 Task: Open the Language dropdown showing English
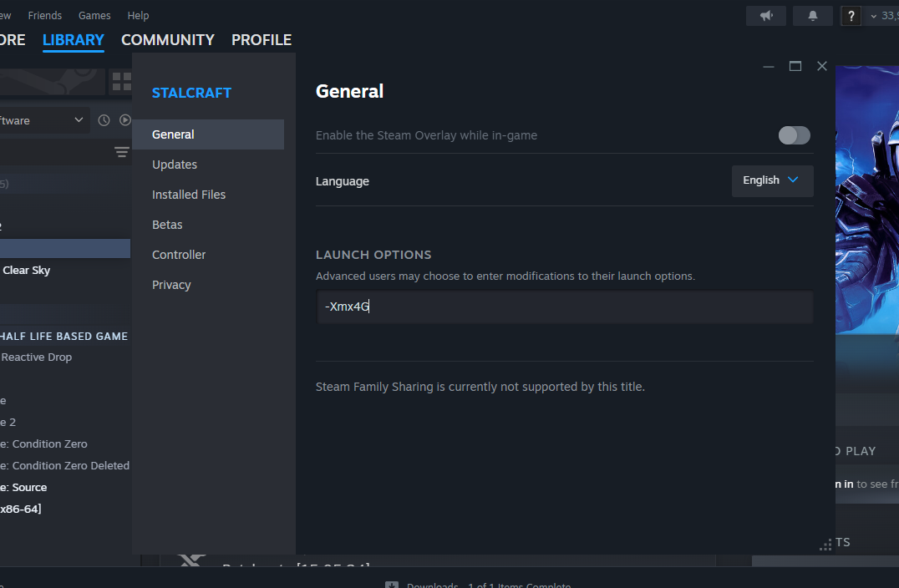[x=772, y=180]
